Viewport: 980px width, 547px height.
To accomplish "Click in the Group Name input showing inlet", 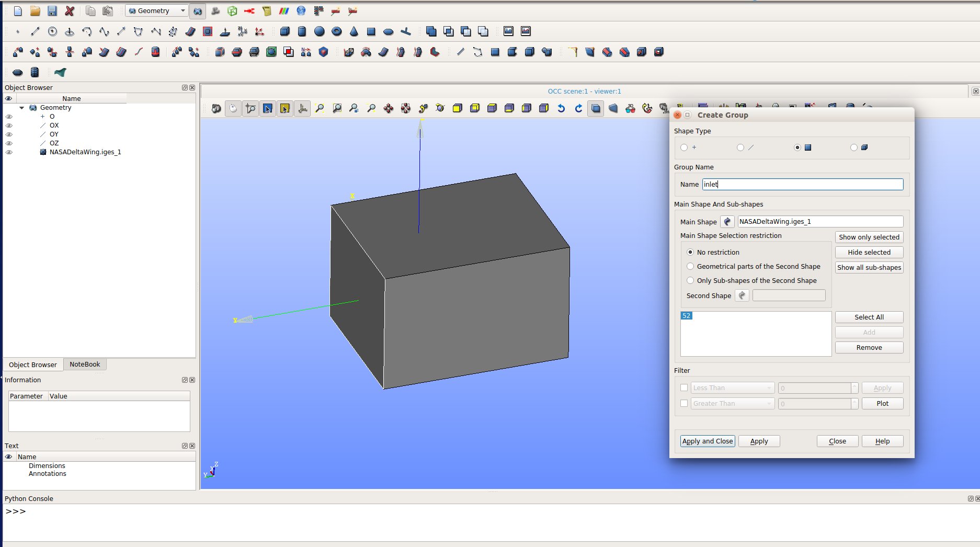I will [x=802, y=184].
